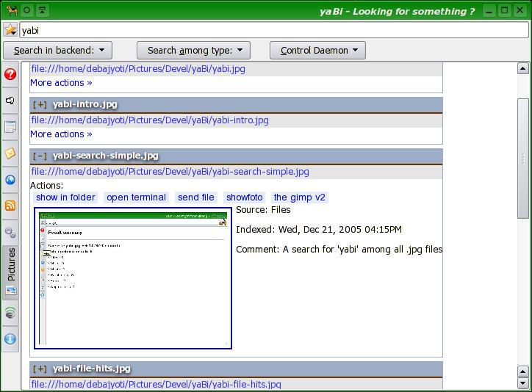Select the orange RSS feeds sidebar icon
Image resolution: width=532 pixels, height=392 pixels.
(x=10, y=206)
